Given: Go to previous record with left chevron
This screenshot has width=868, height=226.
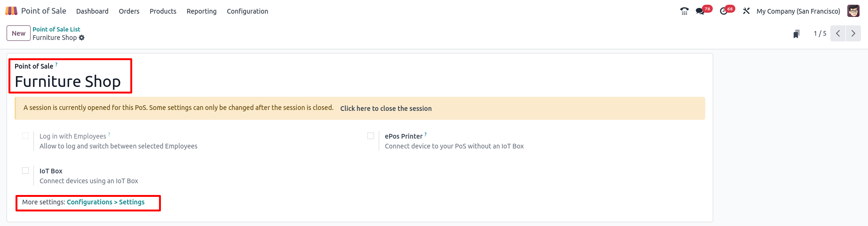Looking at the screenshot, I should point(838,33).
